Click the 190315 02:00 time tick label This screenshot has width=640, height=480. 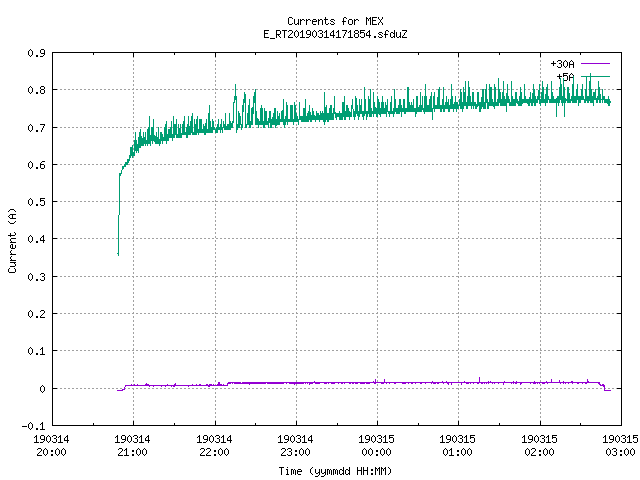pyautogui.click(x=539, y=446)
